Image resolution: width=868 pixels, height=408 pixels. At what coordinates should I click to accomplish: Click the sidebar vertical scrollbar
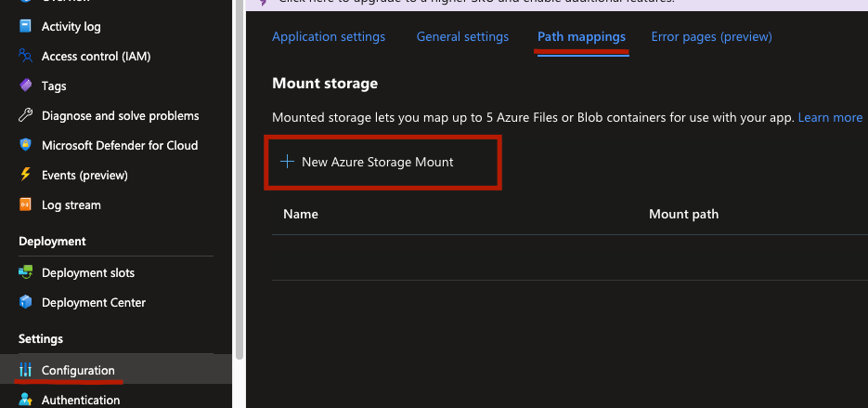(239, 186)
